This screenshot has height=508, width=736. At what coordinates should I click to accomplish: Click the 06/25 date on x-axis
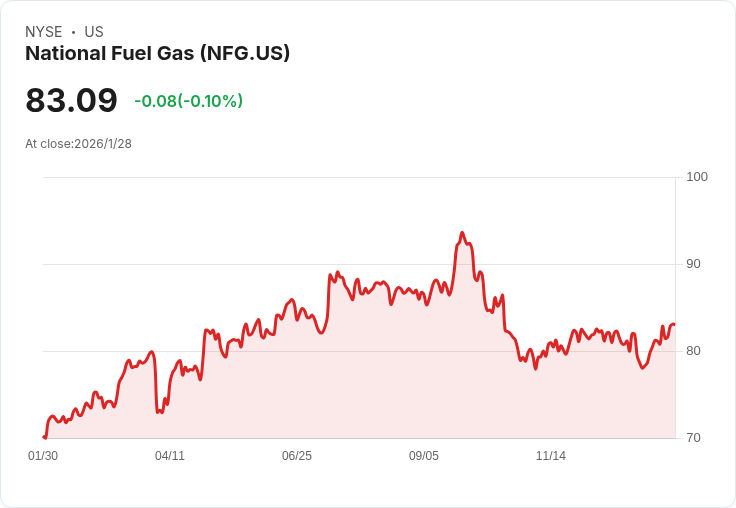pyautogui.click(x=297, y=456)
